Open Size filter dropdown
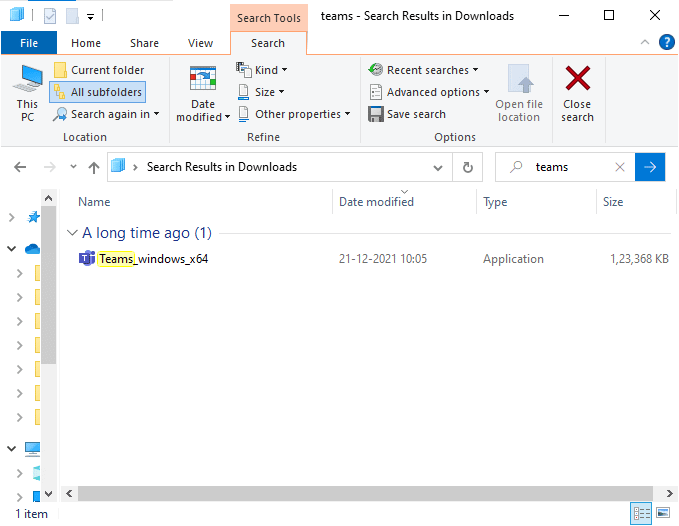The width and height of the screenshot is (679, 526). tap(261, 92)
